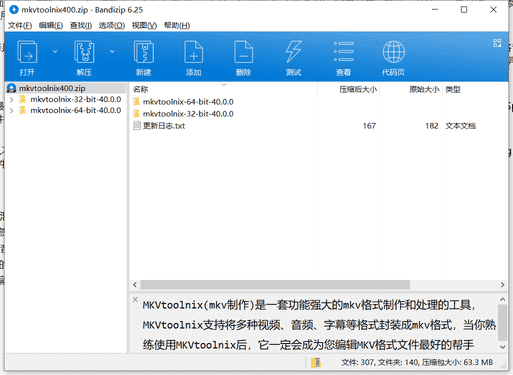Click original size value 182
This screenshot has height=375, width=513.
pos(432,126)
